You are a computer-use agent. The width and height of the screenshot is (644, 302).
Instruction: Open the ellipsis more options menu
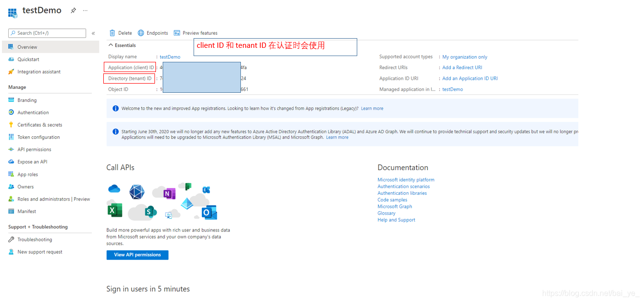coord(85,10)
